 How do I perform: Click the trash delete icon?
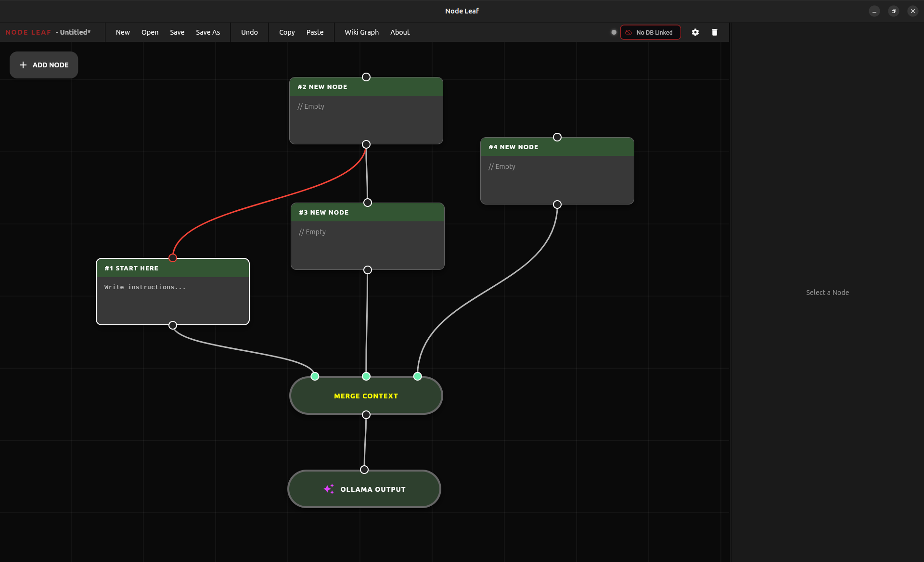pyautogui.click(x=714, y=32)
